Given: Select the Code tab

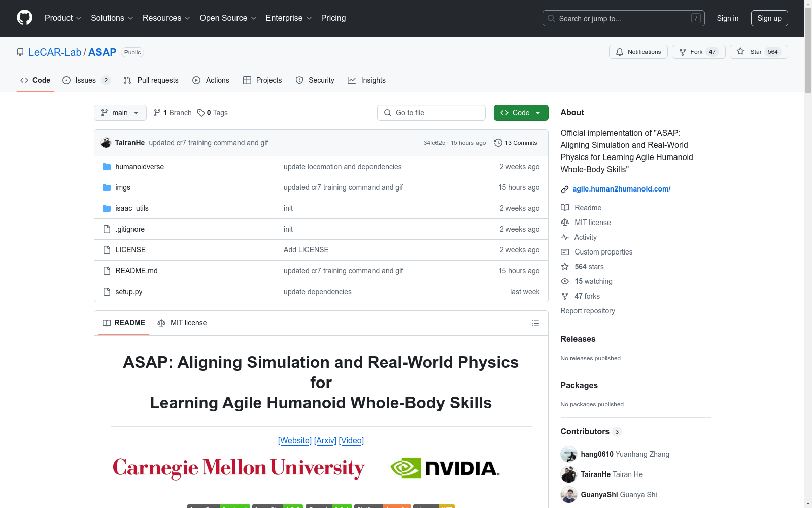Looking at the screenshot, I should click(x=35, y=80).
